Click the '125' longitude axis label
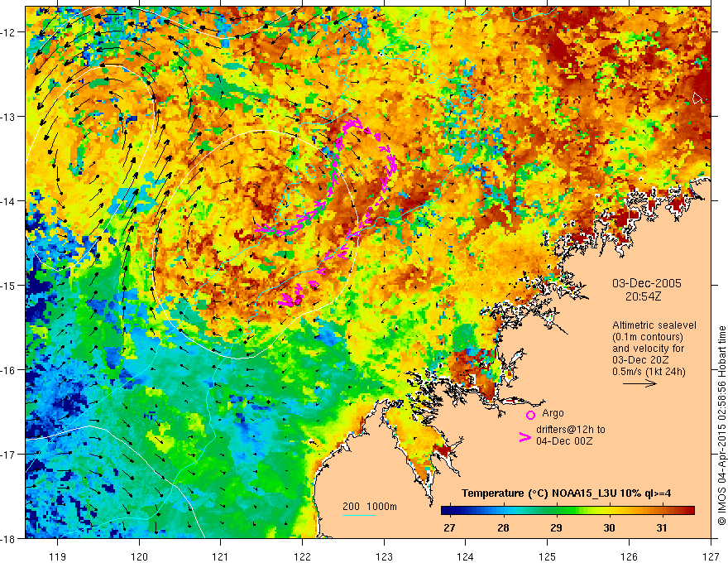The image size is (728, 563). pyautogui.click(x=548, y=556)
